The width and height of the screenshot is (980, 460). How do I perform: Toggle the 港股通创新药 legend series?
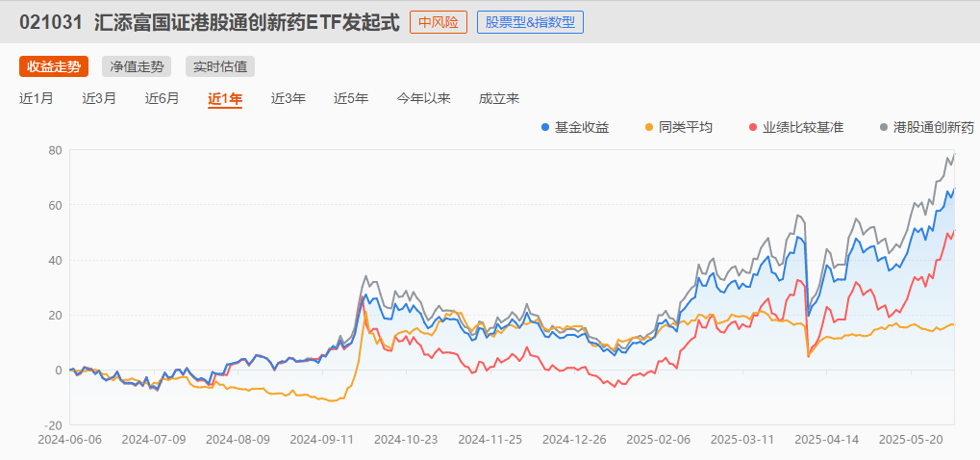[927, 127]
